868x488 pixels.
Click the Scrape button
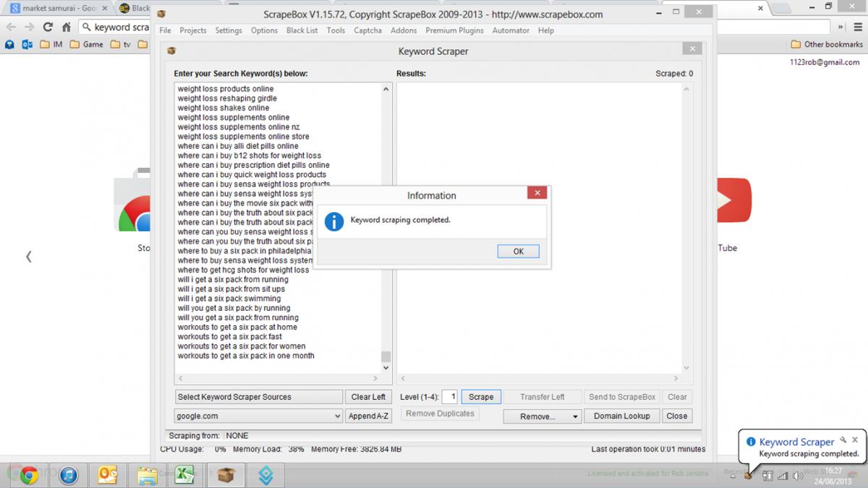pyautogui.click(x=481, y=397)
